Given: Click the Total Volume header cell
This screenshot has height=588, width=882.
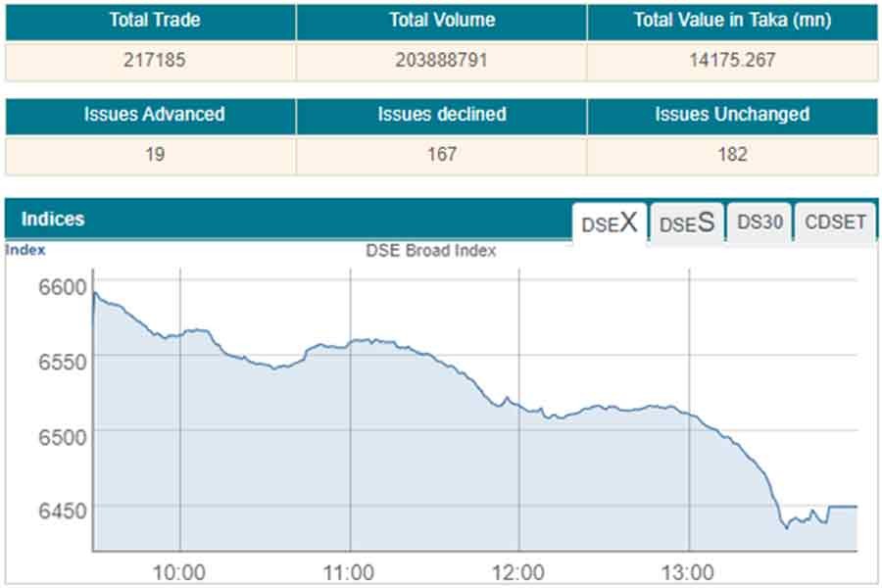Looking at the screenshot, I should click(441, 21).
